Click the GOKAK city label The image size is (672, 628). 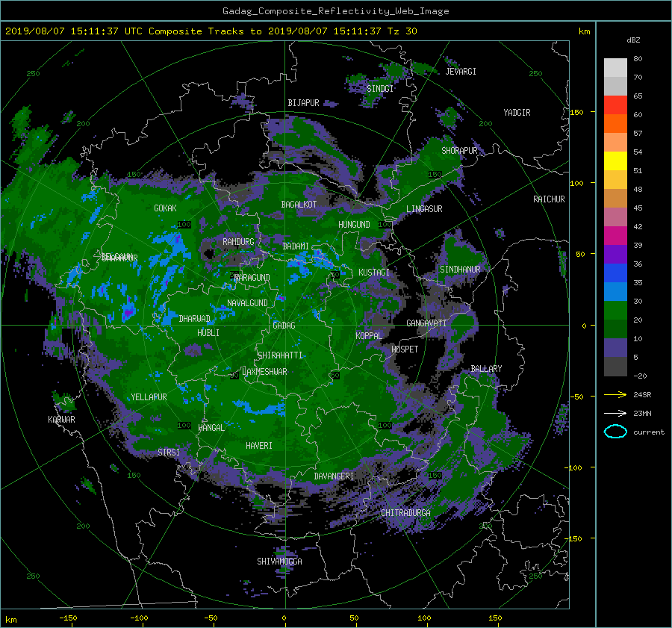165,208
